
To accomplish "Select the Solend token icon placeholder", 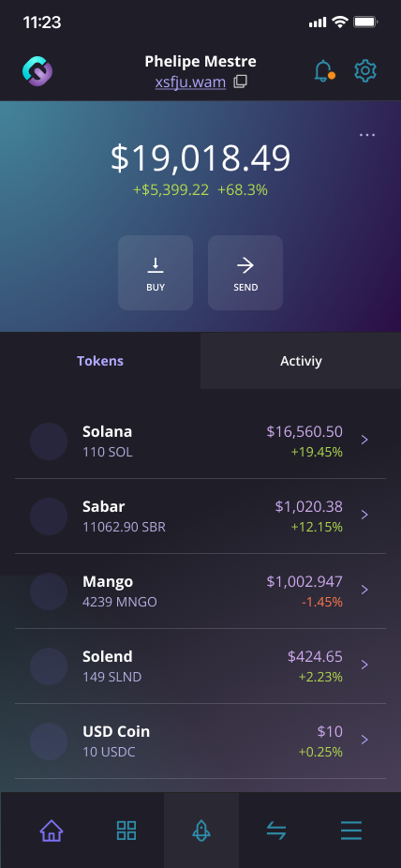I will (49, 666).
